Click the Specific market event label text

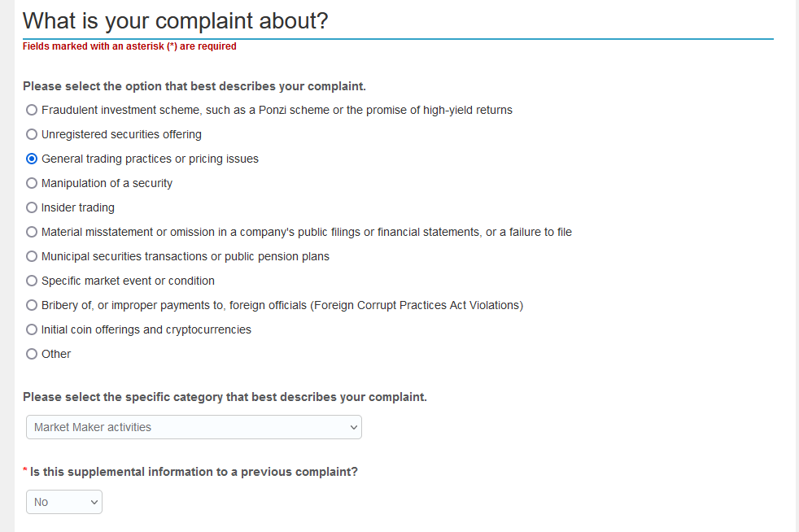click(128, 281)
